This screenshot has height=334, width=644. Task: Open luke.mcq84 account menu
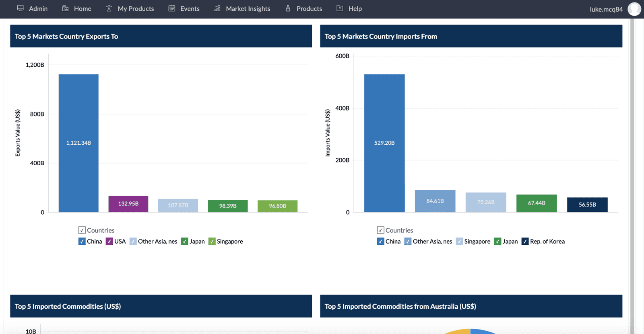tap(606, 9)
